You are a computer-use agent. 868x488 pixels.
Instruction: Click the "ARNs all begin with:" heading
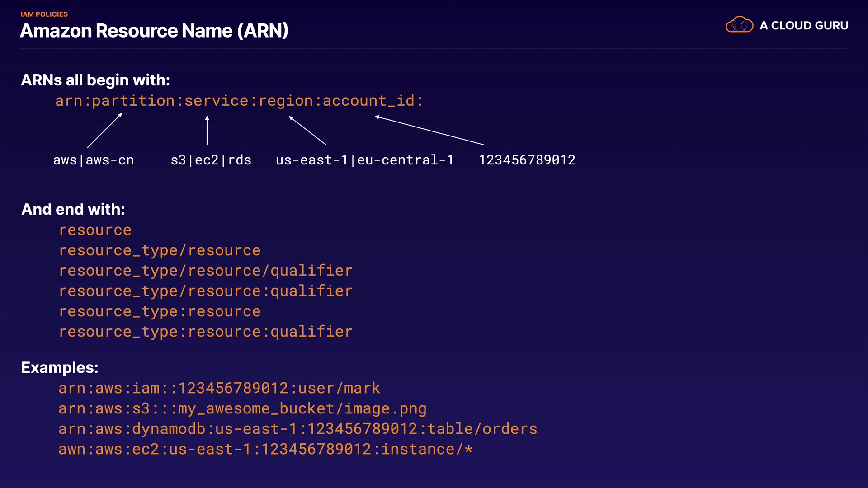(x=95, y=80)
